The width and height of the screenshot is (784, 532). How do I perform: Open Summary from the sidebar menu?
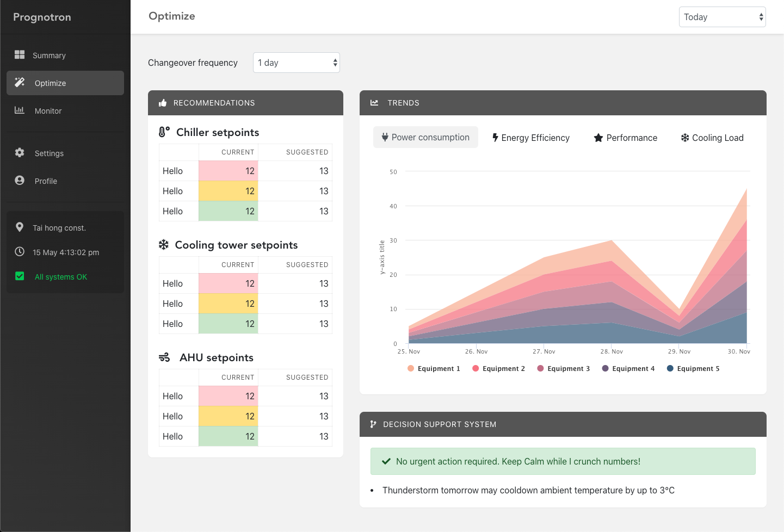point(65,55)
